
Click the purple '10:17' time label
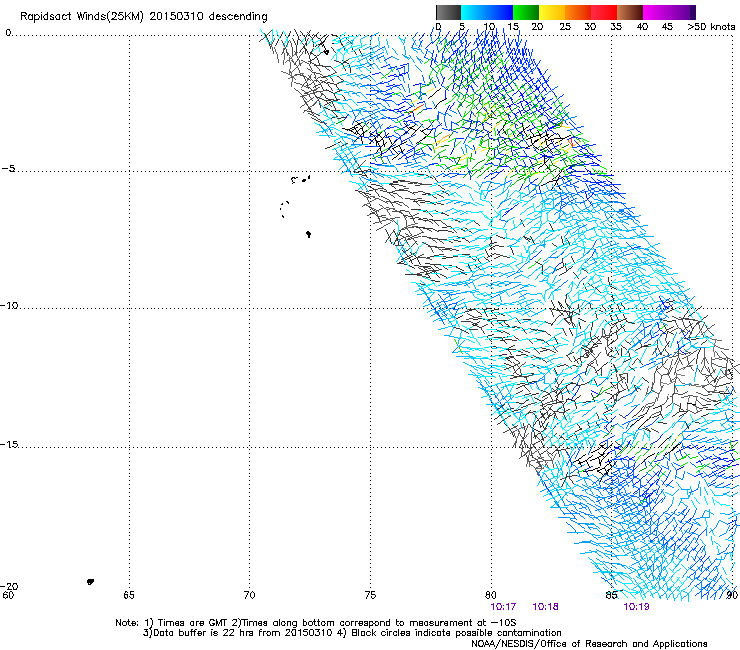point(503,607)
